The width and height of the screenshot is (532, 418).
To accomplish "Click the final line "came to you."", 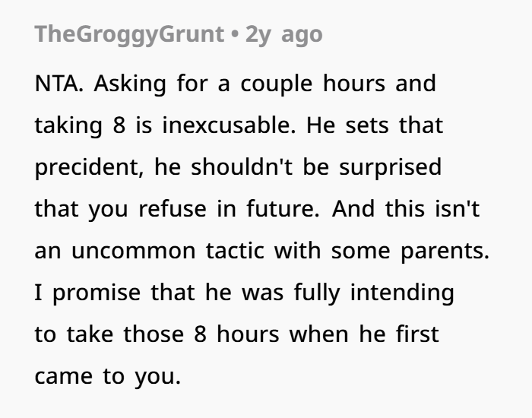I will (108, 377).
